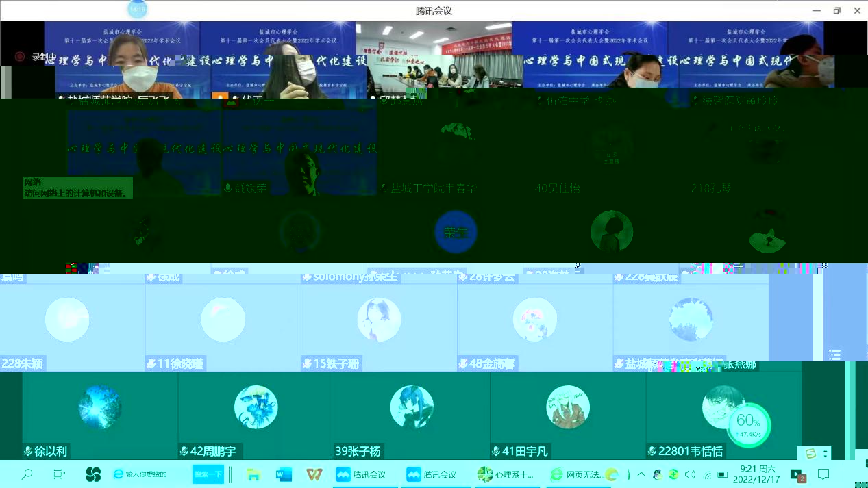
Task: Click the blue 荣生 avatar circle
Action: click(x=456, y=232)
